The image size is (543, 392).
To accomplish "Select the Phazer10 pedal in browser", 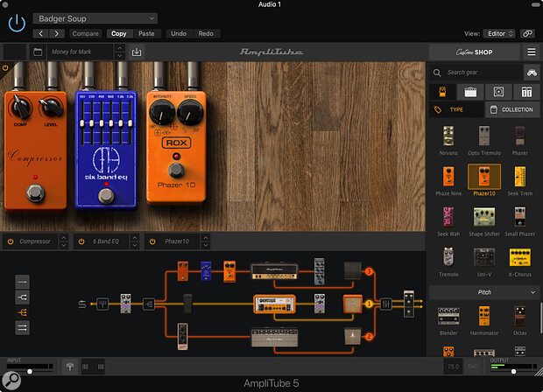I will [x=484, y=180].
